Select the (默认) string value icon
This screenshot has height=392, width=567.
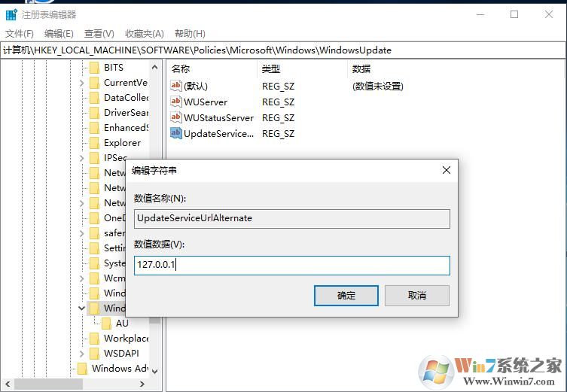coord(175,86)
